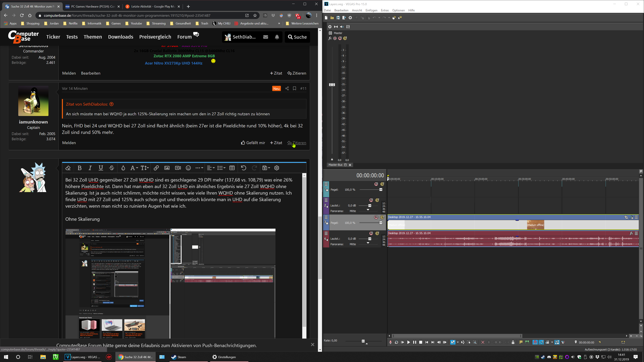
Task: Open font size dropdown in forum editor
Action: (145, 168)
